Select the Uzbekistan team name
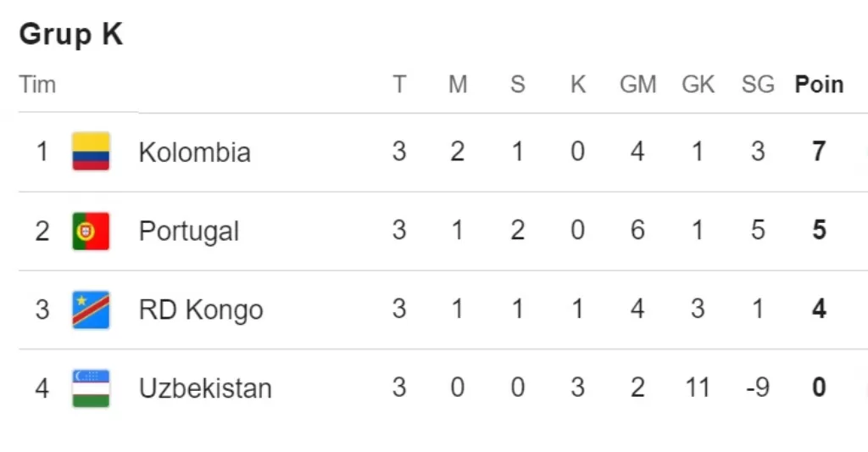Screen dimensions: 868x452 point(205,388)
